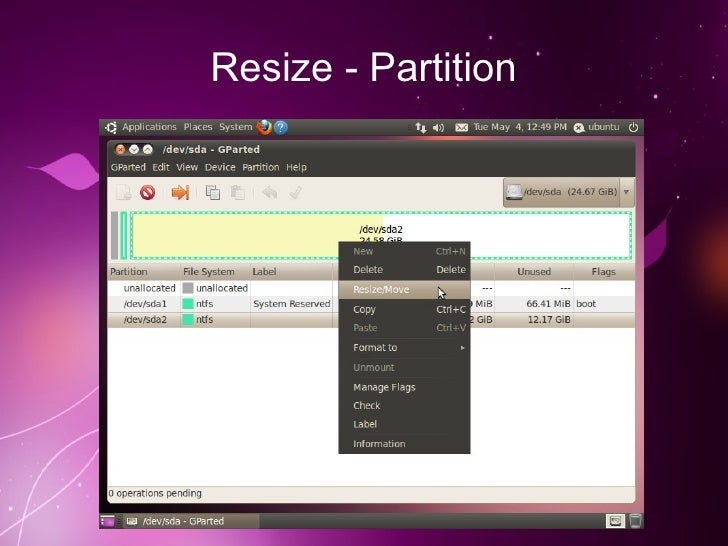
Task: Click the greyed-out Paste context menu entry
Action: tap(404, 328)
